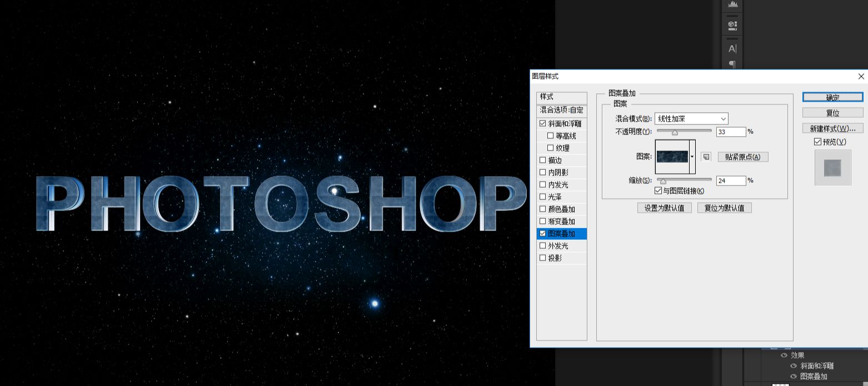Select 图案叠加 effect text in Layers panel
The image size is (868, 386).
814,377
